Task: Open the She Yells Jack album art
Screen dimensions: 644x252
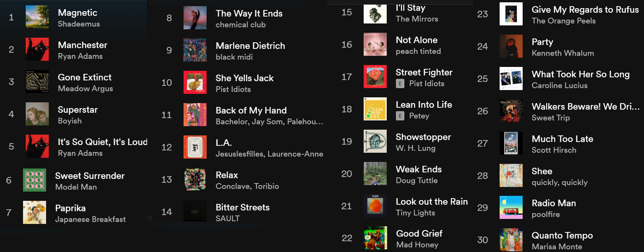Action: (195, 82)
